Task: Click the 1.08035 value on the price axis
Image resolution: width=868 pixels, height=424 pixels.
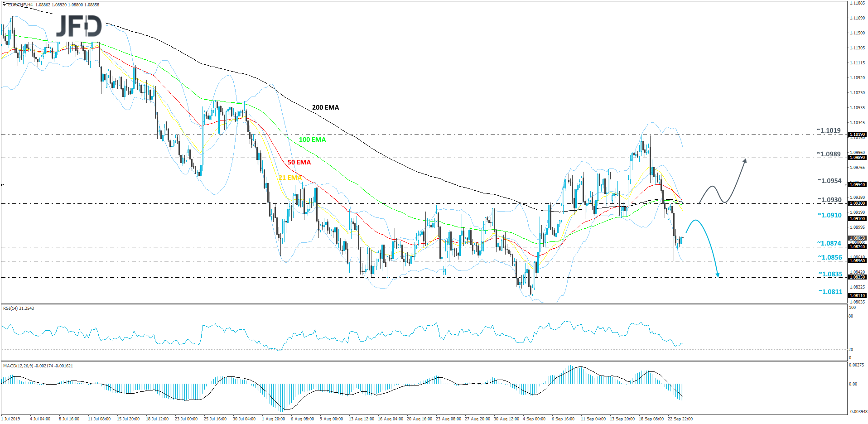Action: tap(857, 302)
